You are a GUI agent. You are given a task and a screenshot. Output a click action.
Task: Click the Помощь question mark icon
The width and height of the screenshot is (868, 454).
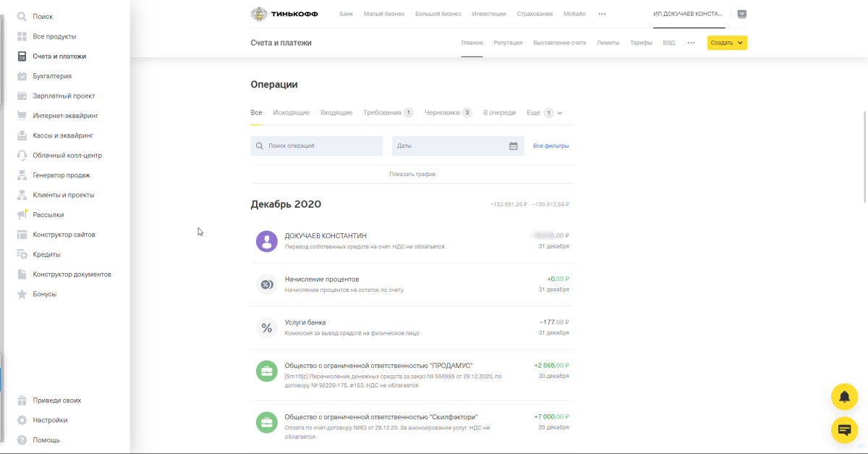pyautogui.click(x=22, y=440)
